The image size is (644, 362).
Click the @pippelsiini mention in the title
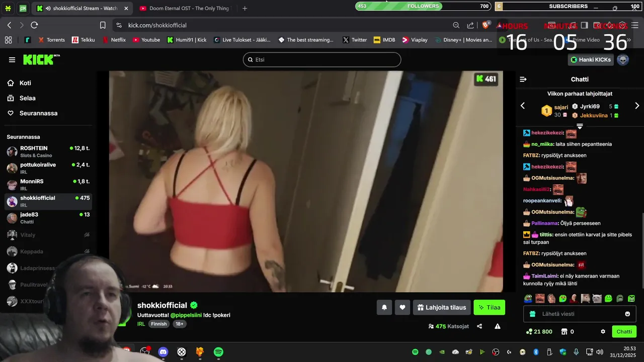(187, 315)
